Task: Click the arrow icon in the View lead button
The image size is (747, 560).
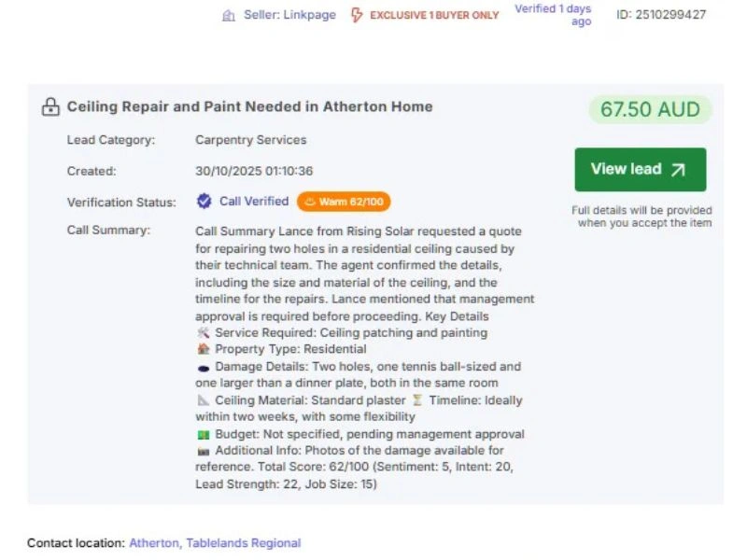Action: tap(679, 170)
